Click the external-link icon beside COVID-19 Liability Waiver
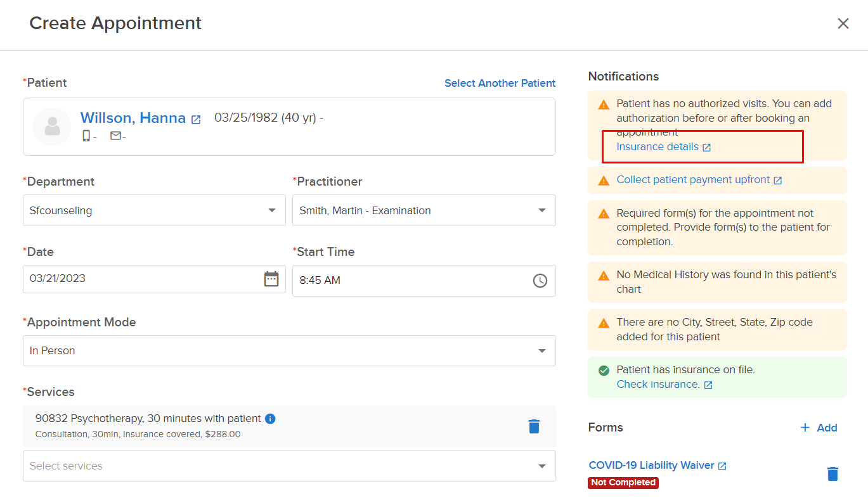868x498 pixels. pyautogui.click(x=722, y=466)
